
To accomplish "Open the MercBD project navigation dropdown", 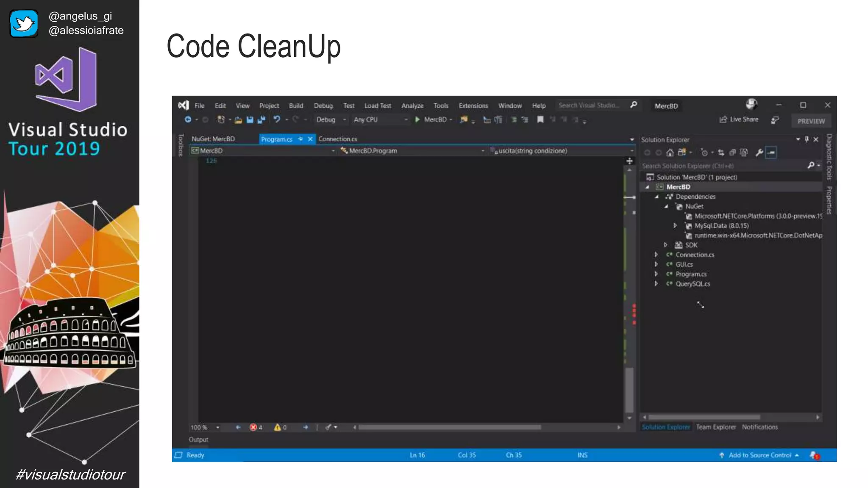I will [x=263, y=151].
